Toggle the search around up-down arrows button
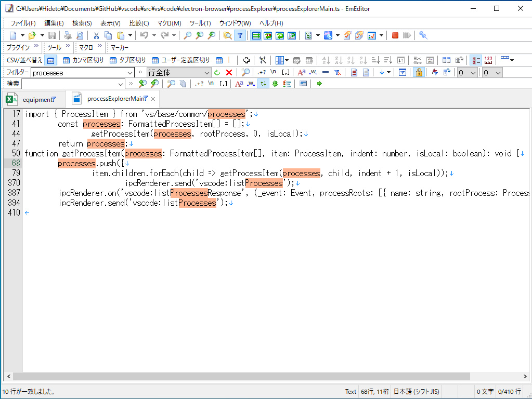 (x=263, y=84)
